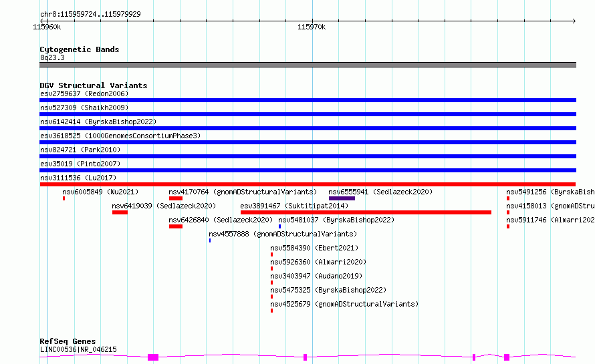
Task: Select the blue bar under nsv6142414
Action: tap(308, 128)
